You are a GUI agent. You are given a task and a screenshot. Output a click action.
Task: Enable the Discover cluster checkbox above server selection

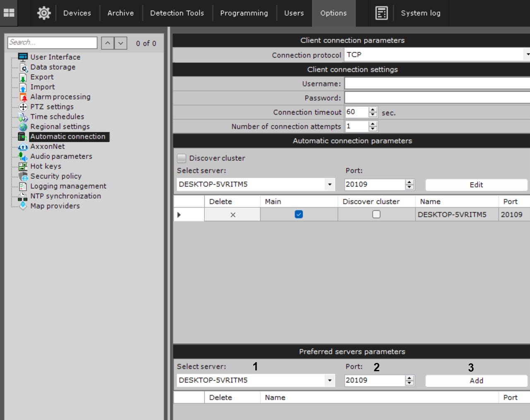point(182,158)
